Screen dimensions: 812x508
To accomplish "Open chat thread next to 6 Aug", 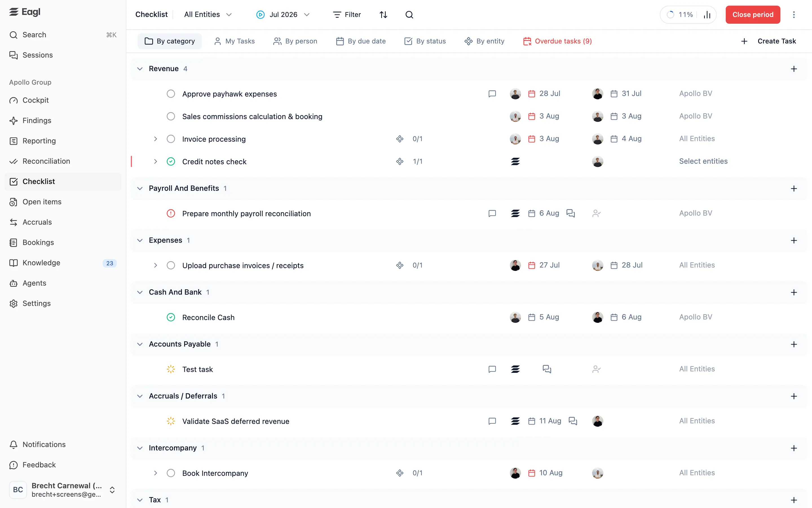I will tap(570, 213).
